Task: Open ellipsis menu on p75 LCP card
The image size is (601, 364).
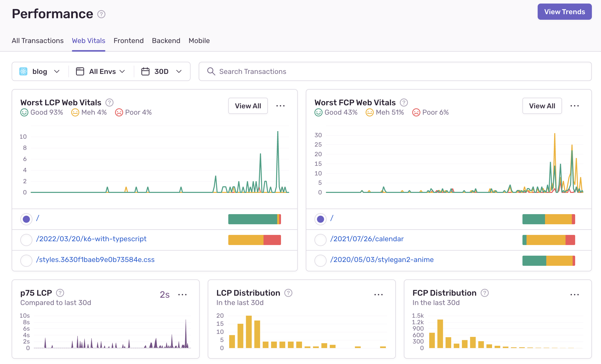Action: [x=182, y=295]
